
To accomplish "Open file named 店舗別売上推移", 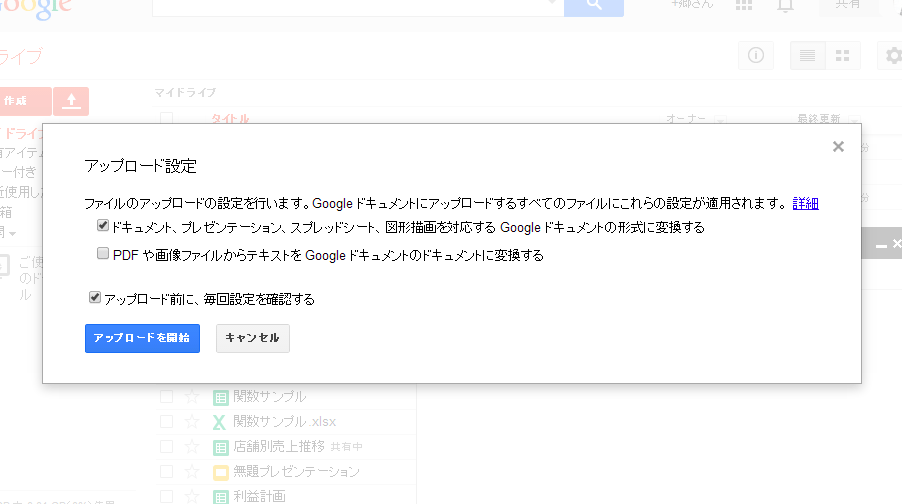I will pos(279,446).
